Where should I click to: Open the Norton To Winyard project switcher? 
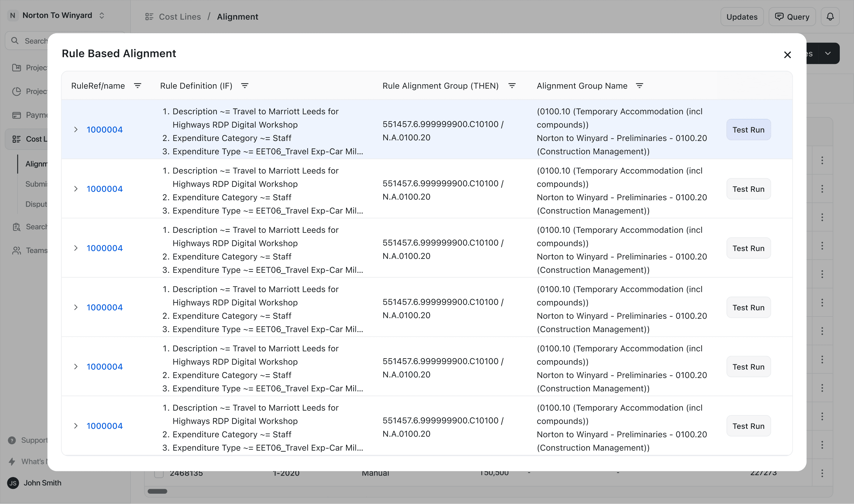pos(57,15)
